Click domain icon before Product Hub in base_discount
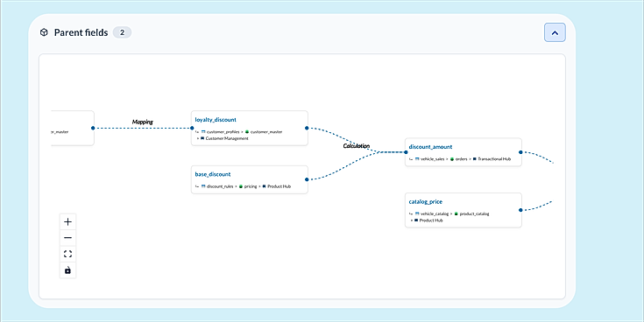The image size is (644, 322). 264,186
